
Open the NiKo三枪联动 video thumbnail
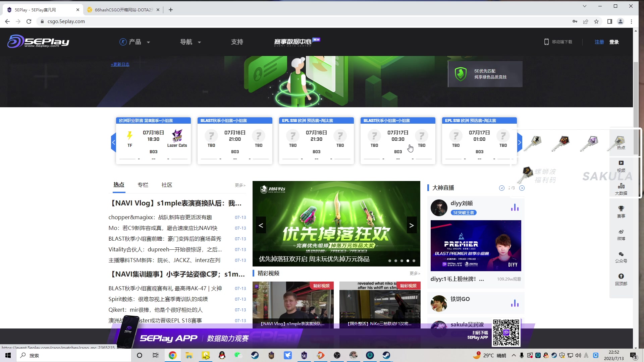tap(380, 305)
